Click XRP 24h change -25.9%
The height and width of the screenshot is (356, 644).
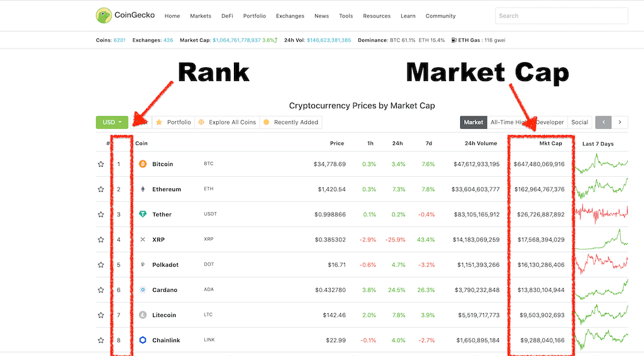[x=395, y=240]
